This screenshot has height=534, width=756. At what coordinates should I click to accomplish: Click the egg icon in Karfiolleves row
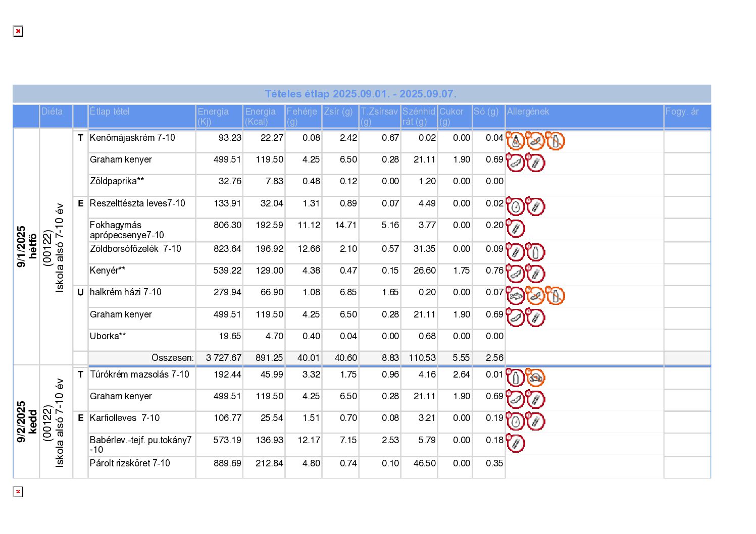click(516, 421)
